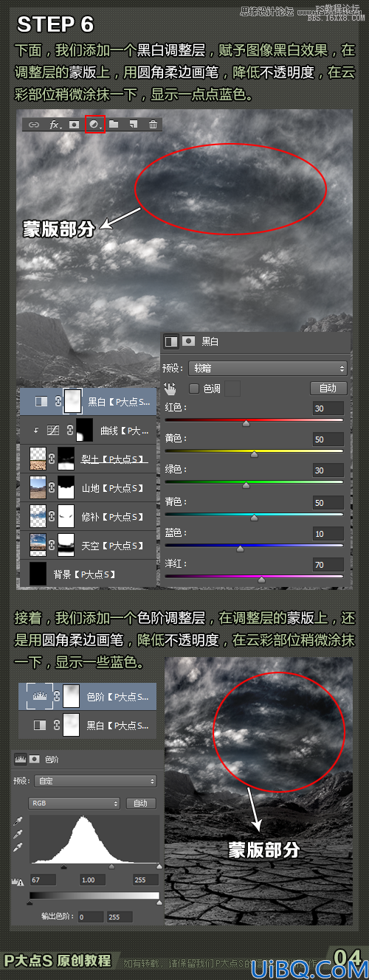Image resolution: width=369 pixels, height=980 pixels.
Task: Click the chain link on 裂土 layer
Action: coord(52,459)
